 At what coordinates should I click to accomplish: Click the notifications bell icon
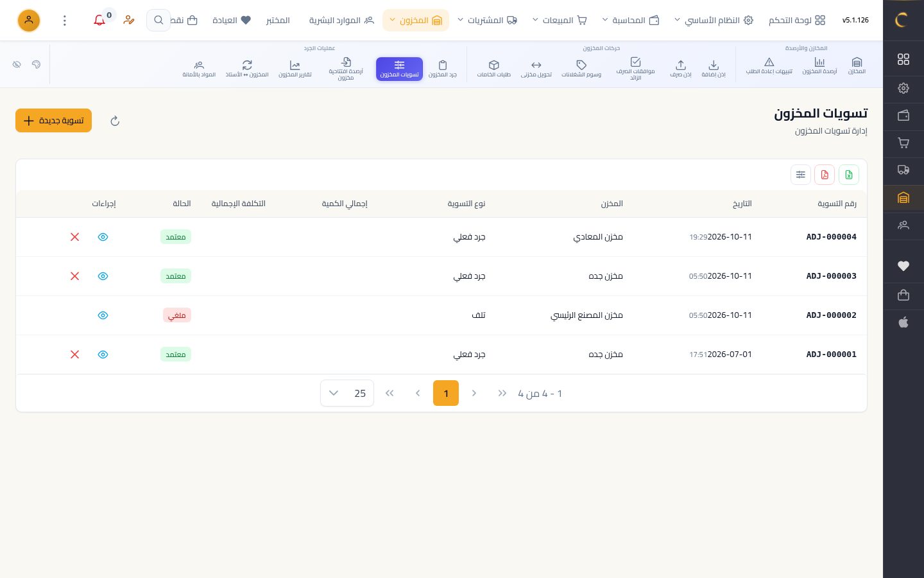(99, 21)
